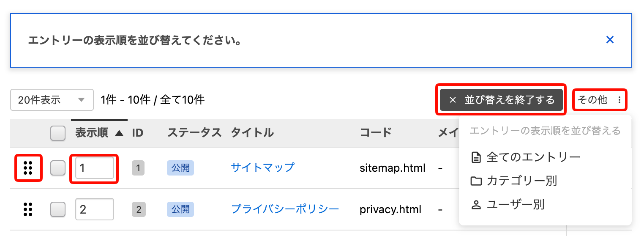Select 全てのエントリー menu item
Viewport: 644px width, 236px height.
coord(533,157)
